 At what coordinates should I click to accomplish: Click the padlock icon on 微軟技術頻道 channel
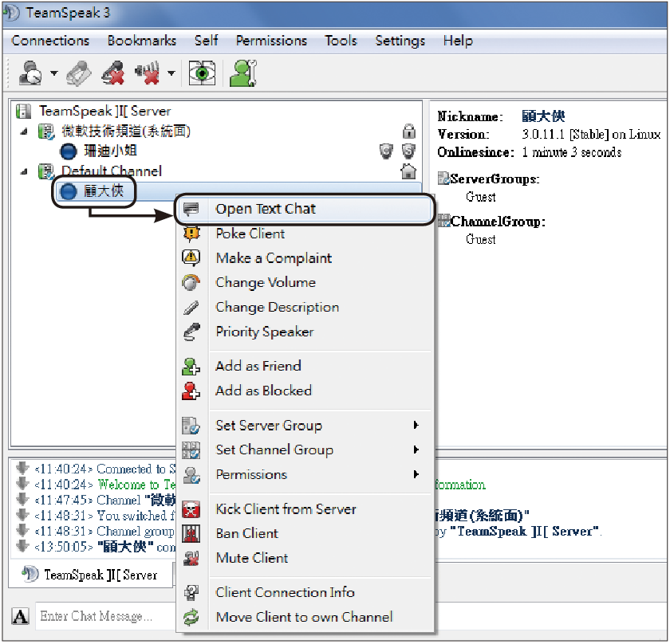[409, 131]
